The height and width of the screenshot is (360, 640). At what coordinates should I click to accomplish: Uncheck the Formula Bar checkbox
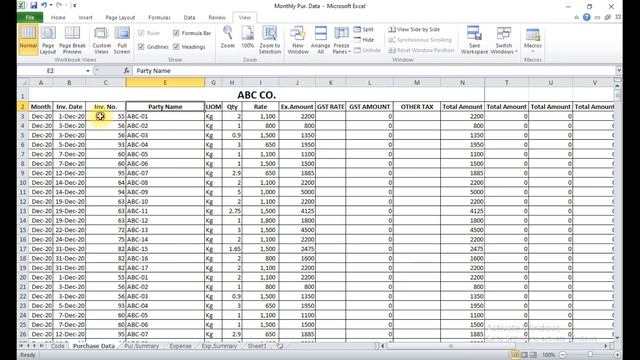tap(176, 33)
